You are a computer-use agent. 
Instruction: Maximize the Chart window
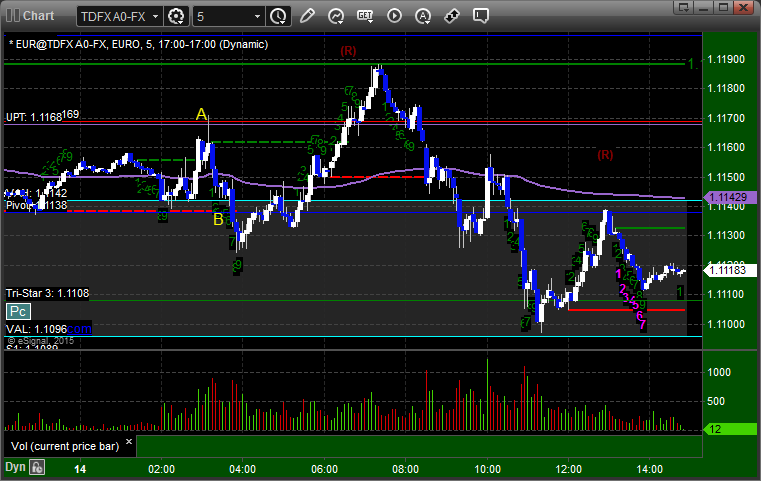(x=723, y=7)
